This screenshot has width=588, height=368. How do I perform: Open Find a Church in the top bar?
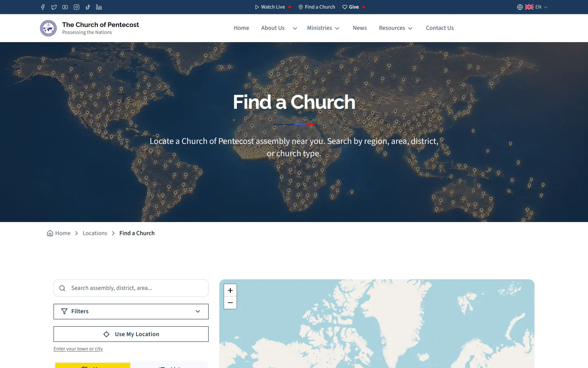pyautogui.click(x=317, y=7)
